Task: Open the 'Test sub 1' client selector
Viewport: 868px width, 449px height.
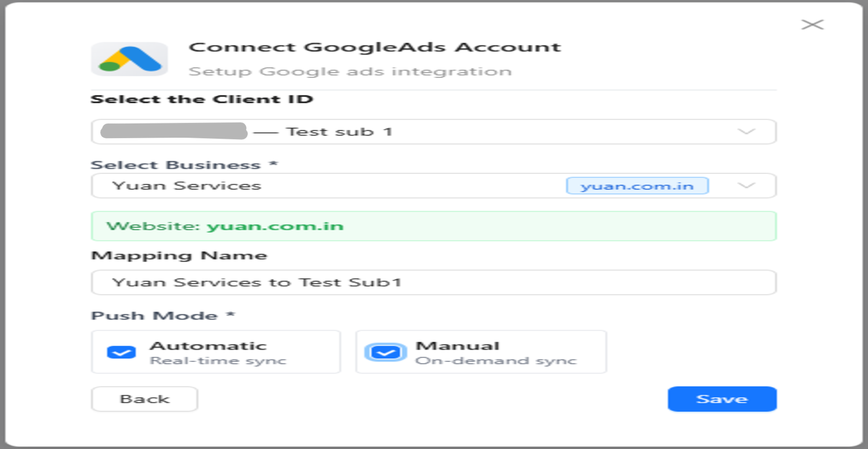Action: [x=339, y=132]
